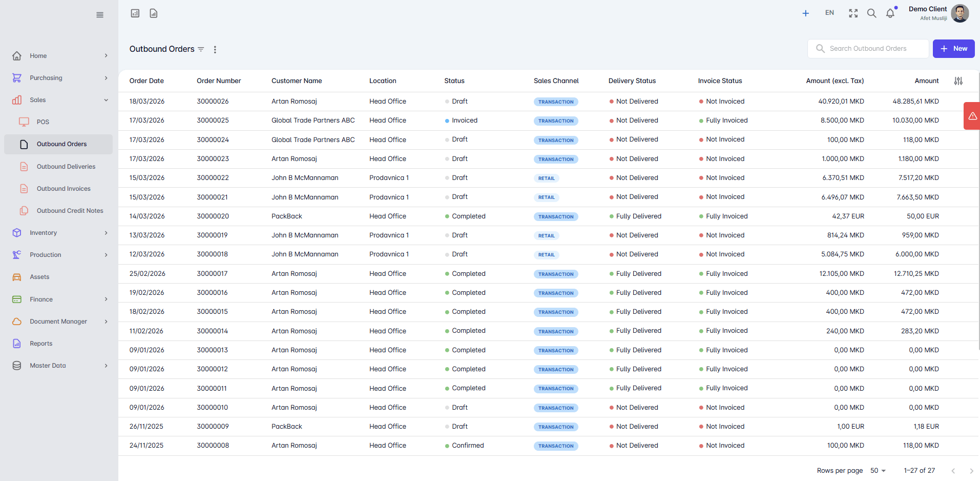Sort by the Customer Name column header

[297, 81]
